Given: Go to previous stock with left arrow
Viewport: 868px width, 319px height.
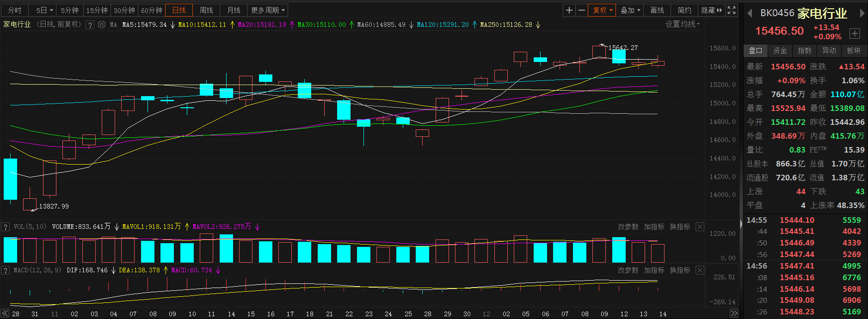Looking at the screenshot, I should click(750, 13).
